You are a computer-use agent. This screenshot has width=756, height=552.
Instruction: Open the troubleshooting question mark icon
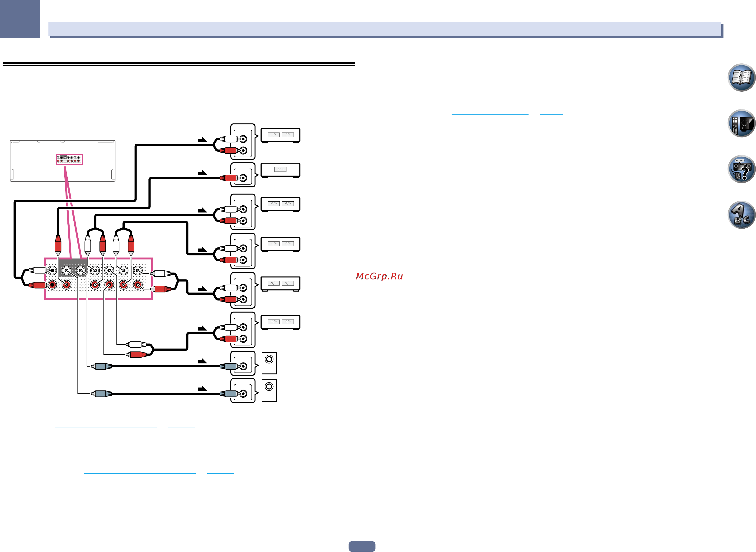point(741,169)
